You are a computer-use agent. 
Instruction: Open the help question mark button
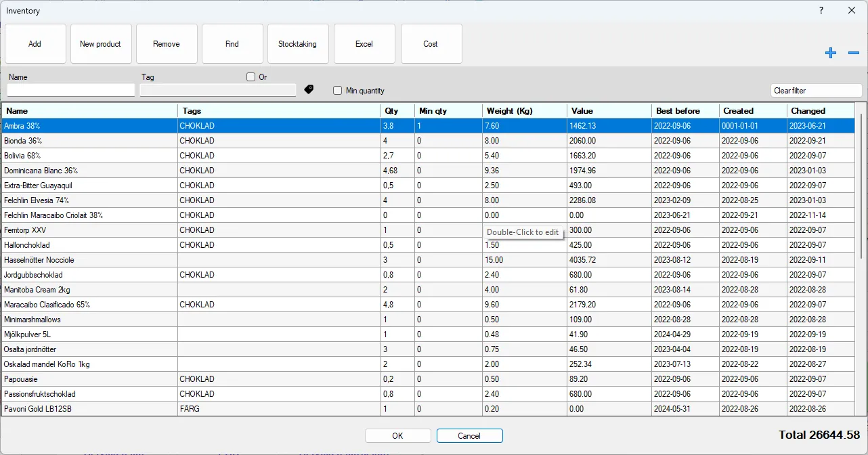821,10
